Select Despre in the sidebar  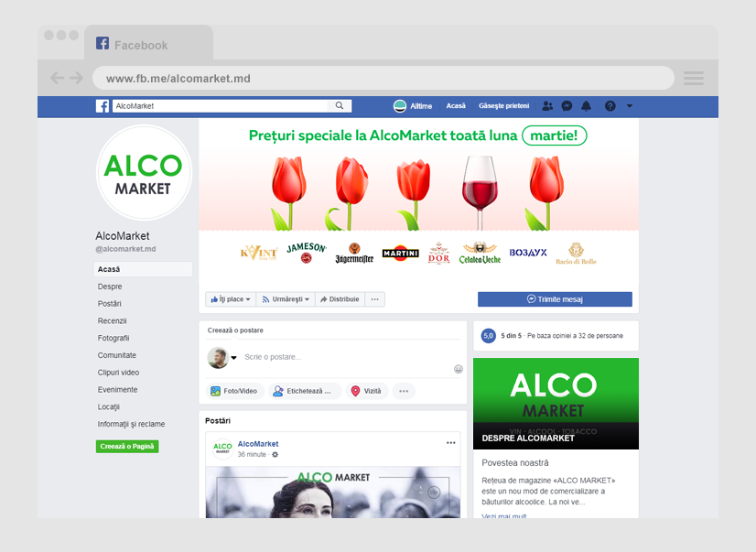point(110,287)
